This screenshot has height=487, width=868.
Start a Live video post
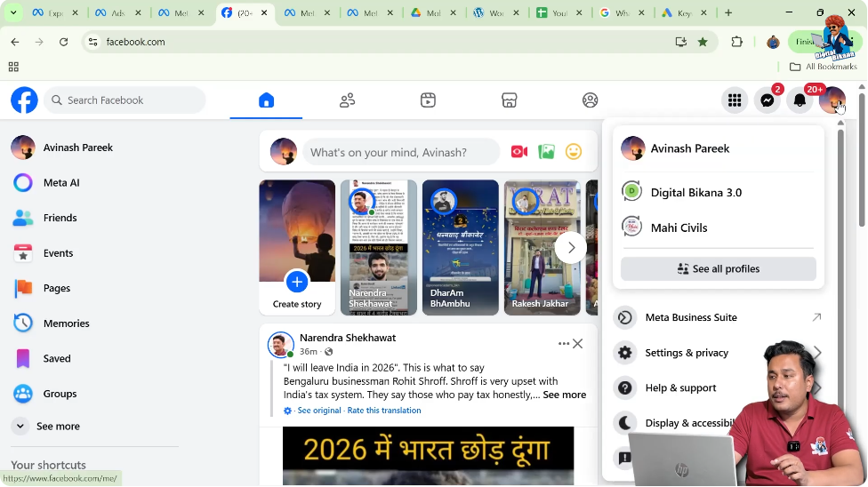pos(518,152)
